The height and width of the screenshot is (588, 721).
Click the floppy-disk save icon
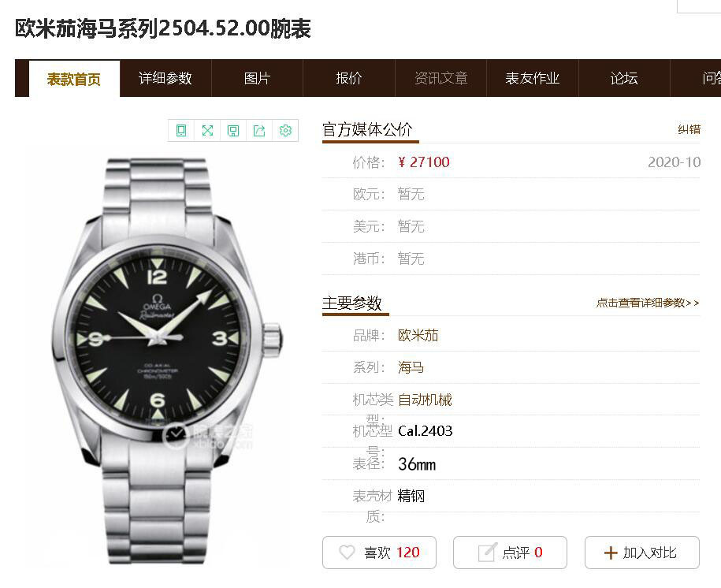pos(233,131)
